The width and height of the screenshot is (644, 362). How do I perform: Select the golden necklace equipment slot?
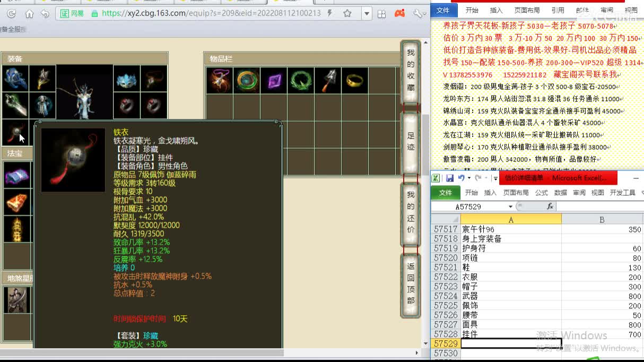42,79
